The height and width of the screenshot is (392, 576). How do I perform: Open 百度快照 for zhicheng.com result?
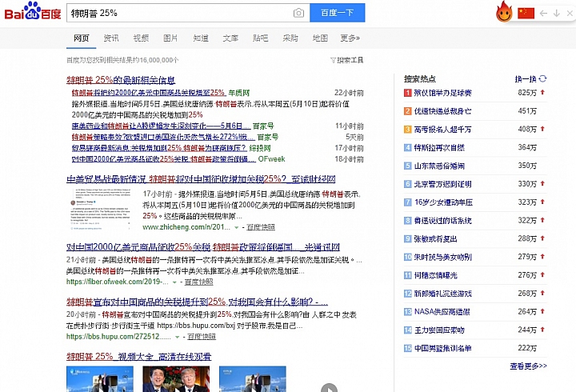[261, 227]
